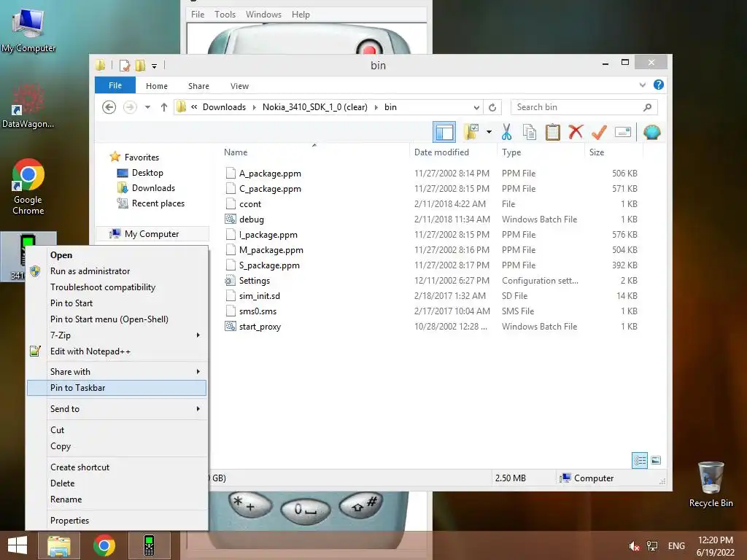This screenshot has height=560, width=747.
Task: Click the Paste clipboard icon in toolbar
Action: coord(553,132)
